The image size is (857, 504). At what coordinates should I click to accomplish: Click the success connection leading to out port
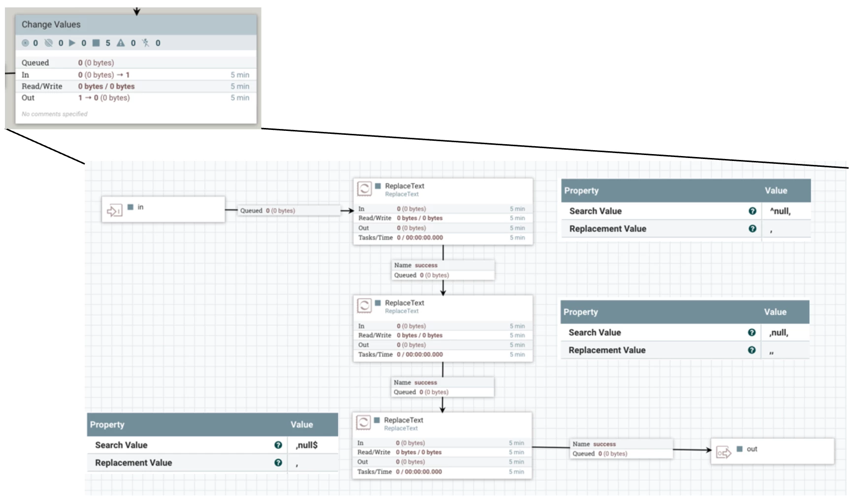(622, 448)
